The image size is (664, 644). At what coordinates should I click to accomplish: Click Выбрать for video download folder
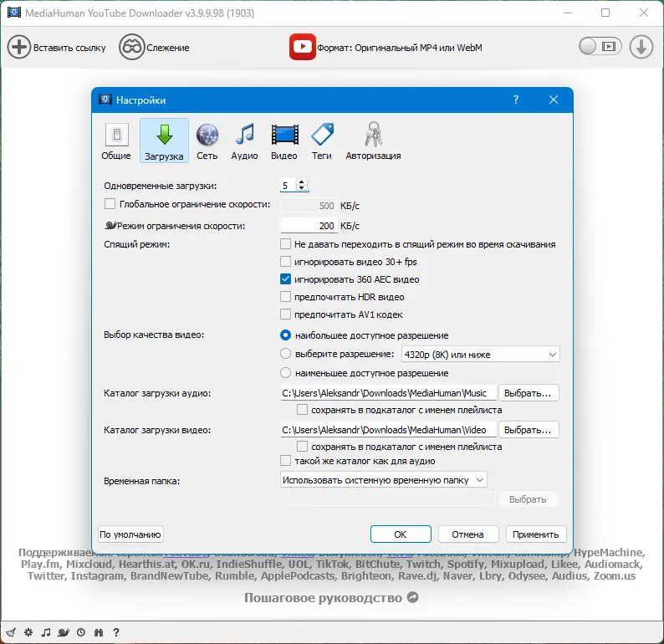click(x=528, y=430)
